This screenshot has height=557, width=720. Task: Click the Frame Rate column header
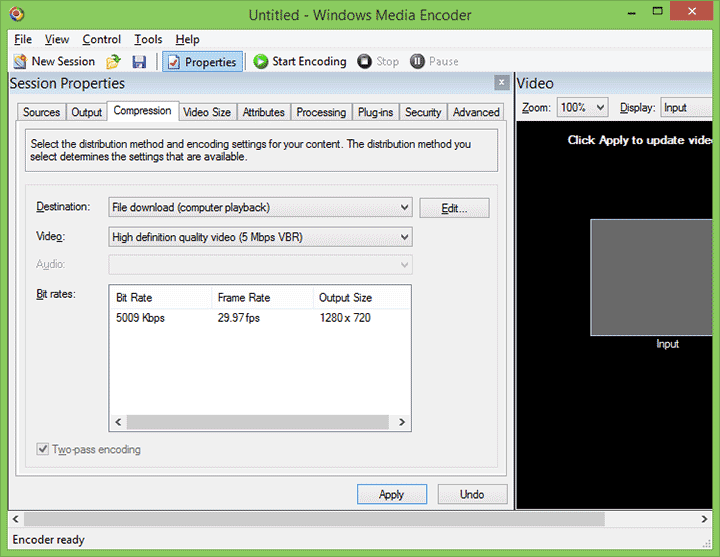(262, 298)
